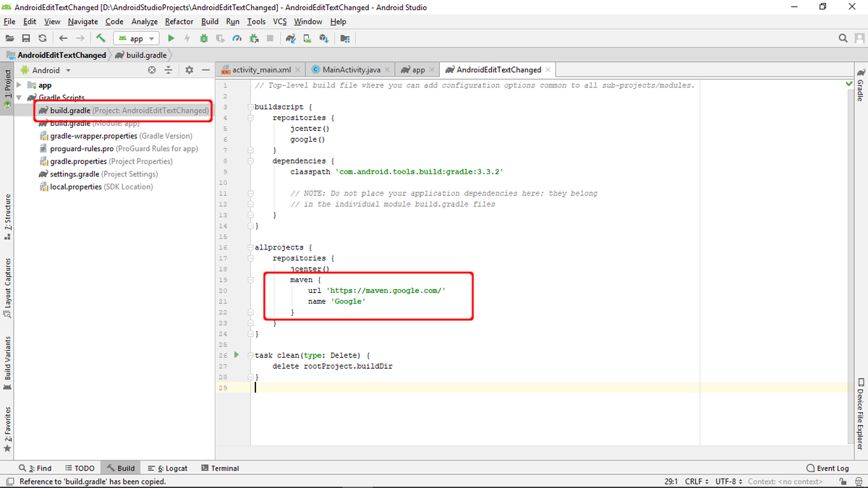
Task: Build project using the hammer icon
Action: tap(101, 38)
